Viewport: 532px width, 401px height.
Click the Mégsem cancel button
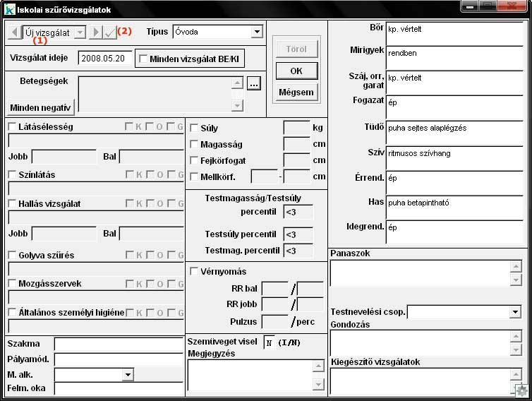(296, 92)
